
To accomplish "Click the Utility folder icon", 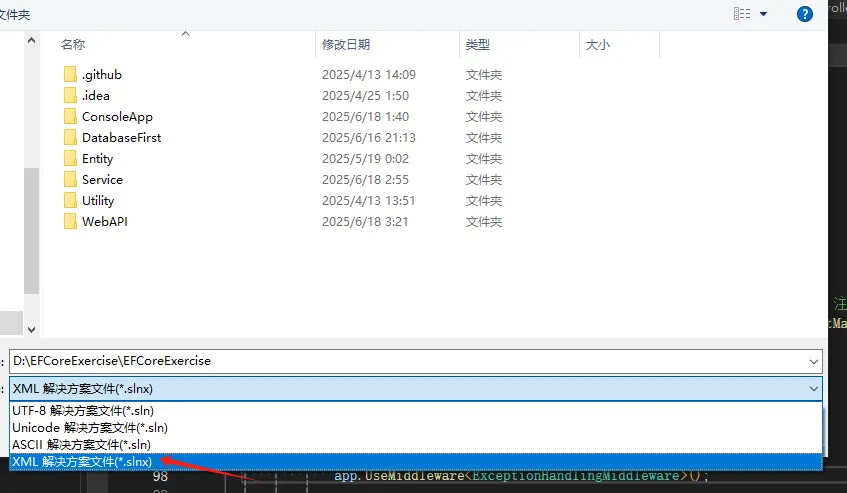I will tap(70, 201).
